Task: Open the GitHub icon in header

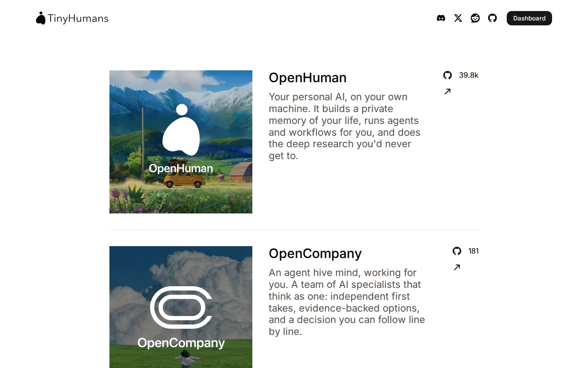Action: click(492, 18)
